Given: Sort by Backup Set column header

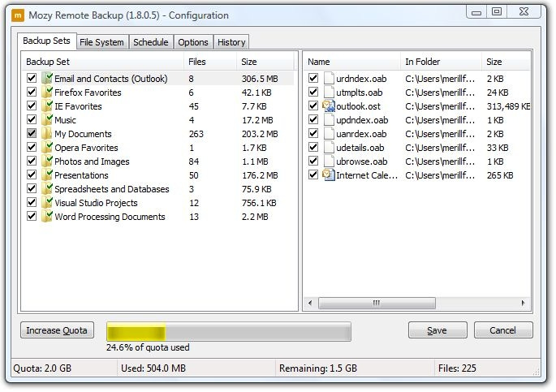Looking at the screenshot, I should click(103, 62).
